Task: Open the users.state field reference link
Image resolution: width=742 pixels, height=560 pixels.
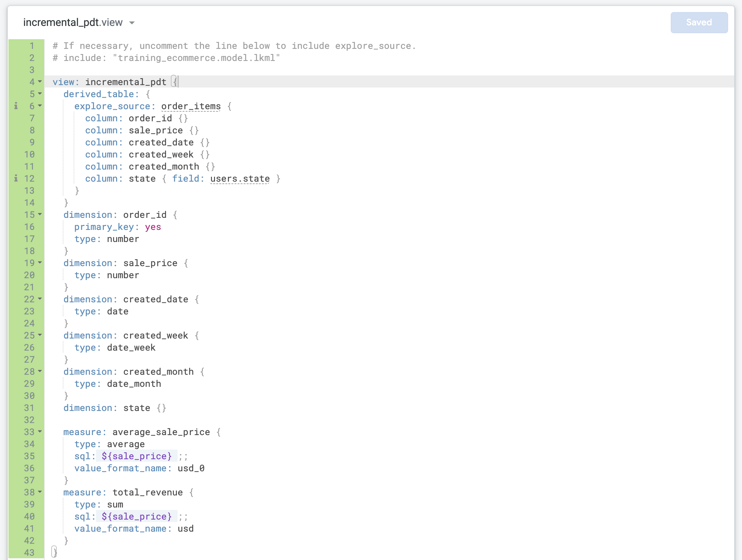Action: (239, 179)
